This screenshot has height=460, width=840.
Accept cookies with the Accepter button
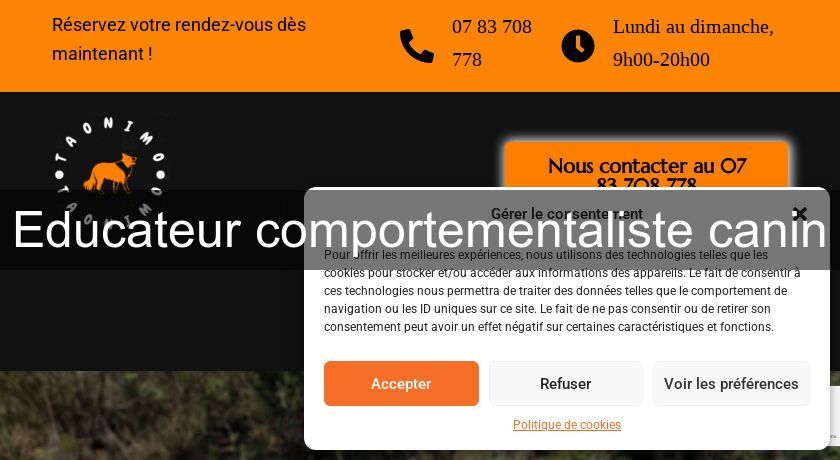point(401,383)
